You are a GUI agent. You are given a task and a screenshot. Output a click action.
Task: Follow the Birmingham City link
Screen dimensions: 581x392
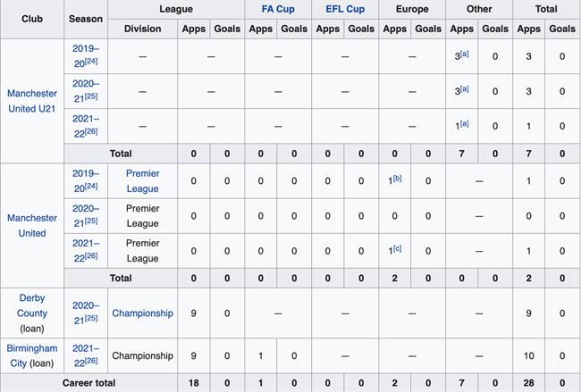point(32,355)
